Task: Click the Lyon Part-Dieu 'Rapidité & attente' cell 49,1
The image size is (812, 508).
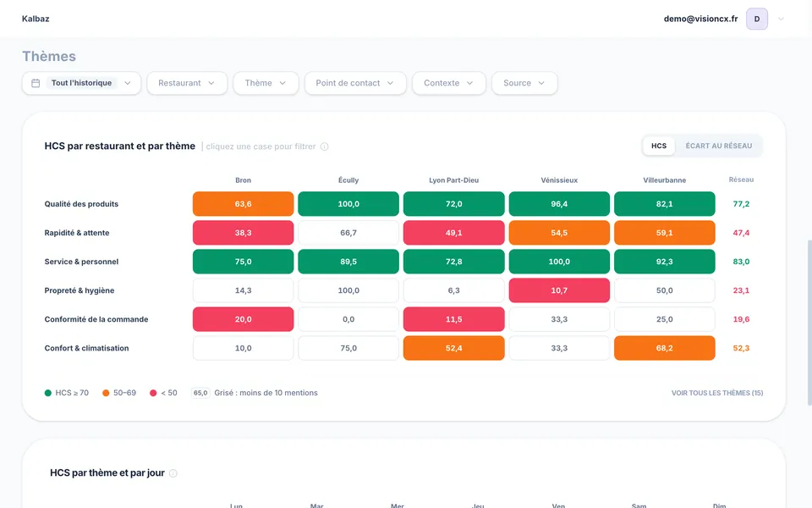Action: click(453, 233)
